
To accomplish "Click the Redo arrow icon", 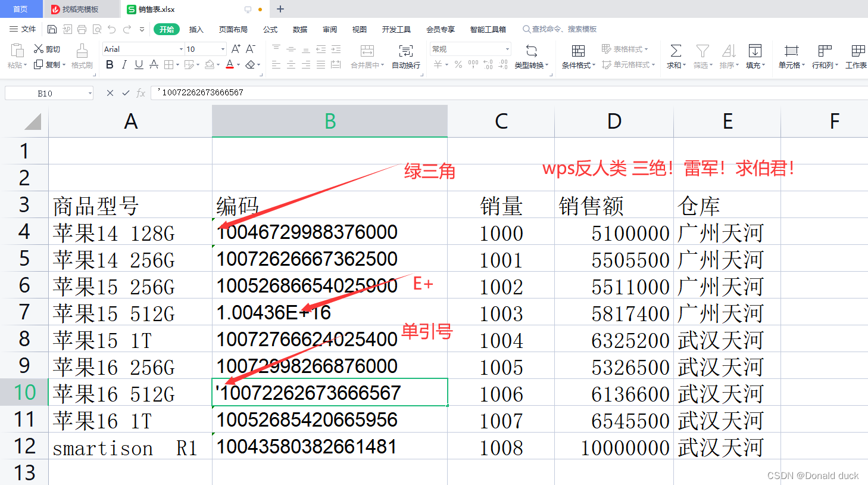I will tap(127, 29).
